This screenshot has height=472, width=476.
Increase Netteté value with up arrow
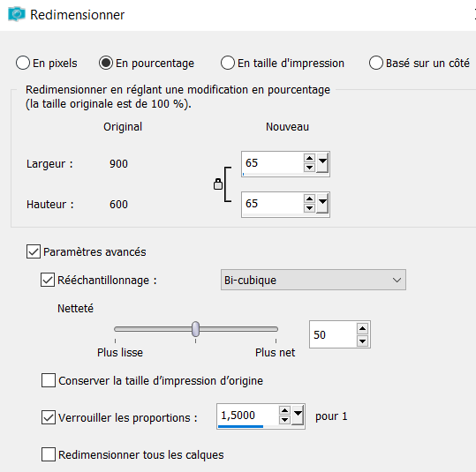pos(362,328)
